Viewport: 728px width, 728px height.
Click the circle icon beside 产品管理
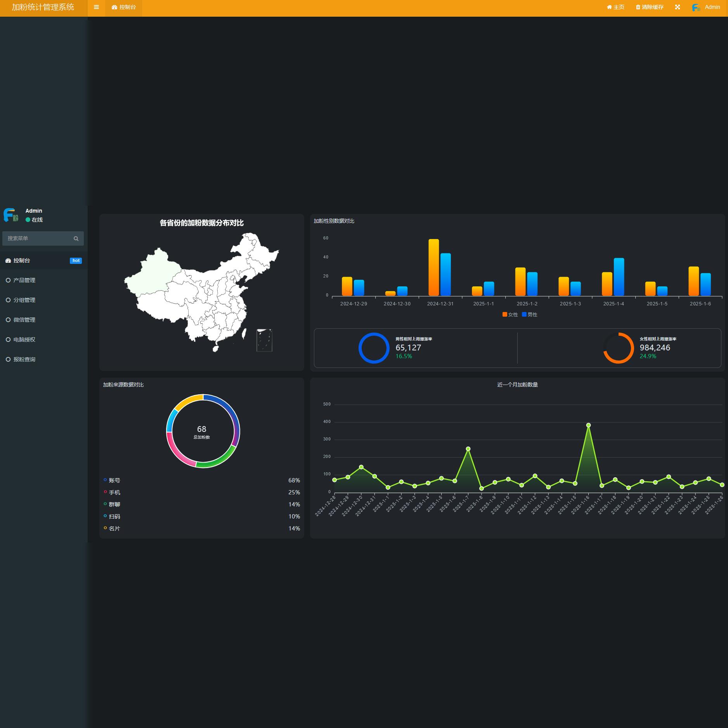pyautogui.click(x=8, y=280)
